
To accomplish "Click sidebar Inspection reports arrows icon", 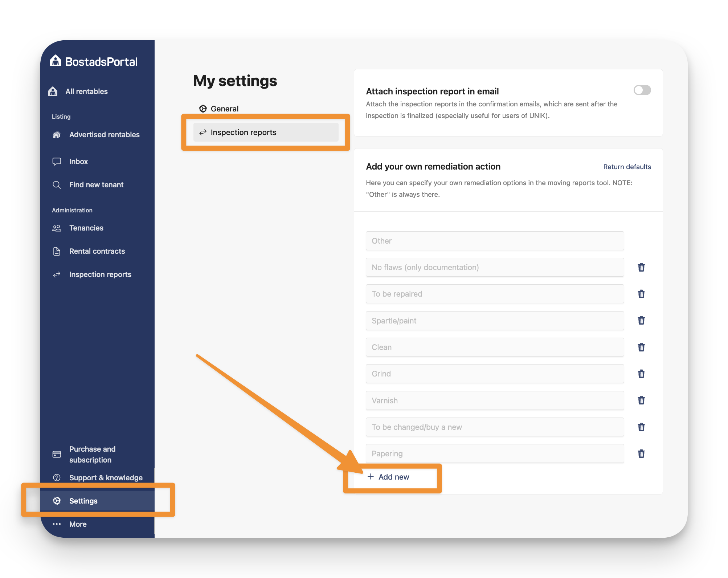I will [x=57, y=274].
